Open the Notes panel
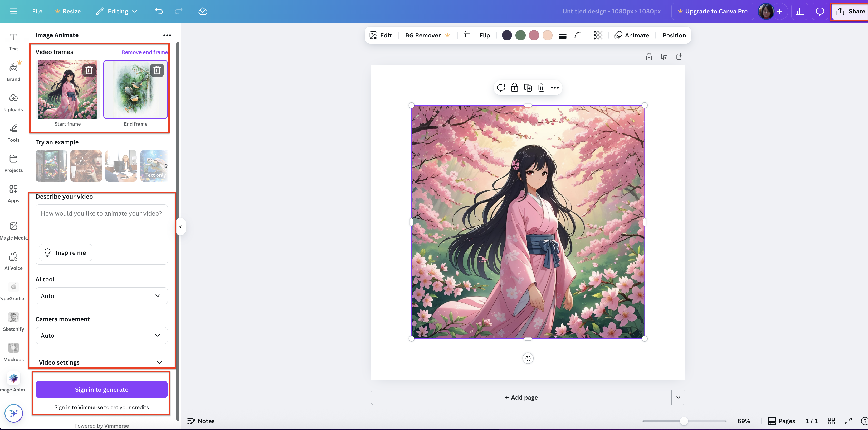This screenshot has height=430, width=868. 201,421
